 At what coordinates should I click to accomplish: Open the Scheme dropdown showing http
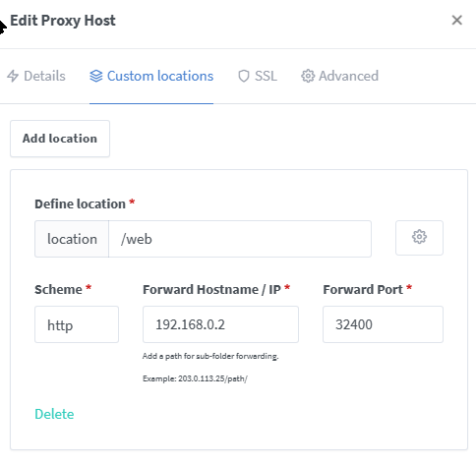click(77, 324)
